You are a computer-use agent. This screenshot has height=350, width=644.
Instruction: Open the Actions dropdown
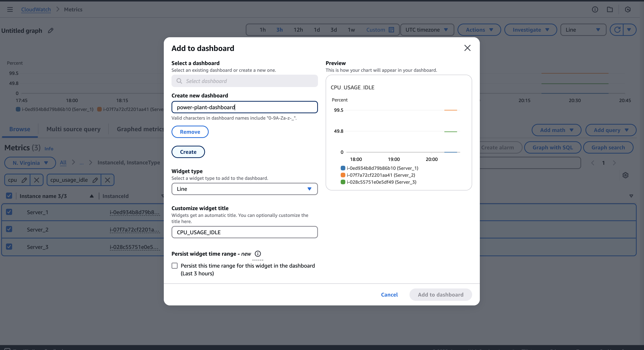point(479,30)
